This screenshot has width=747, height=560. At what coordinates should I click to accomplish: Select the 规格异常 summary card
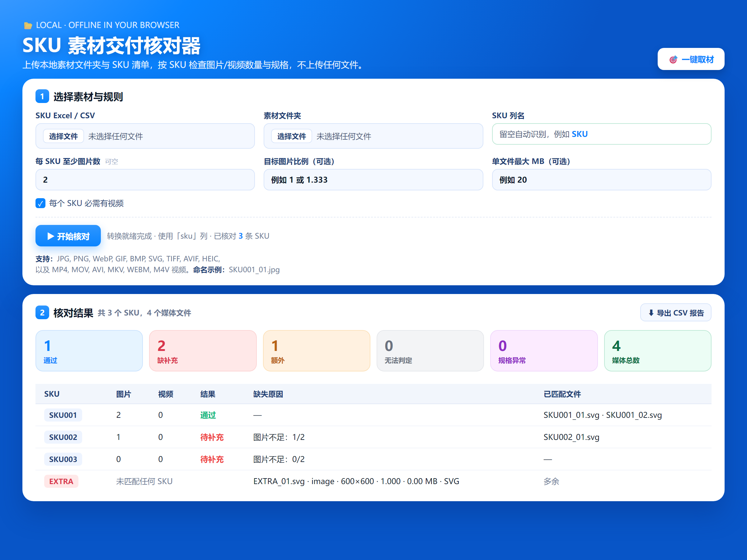(544, 351)
